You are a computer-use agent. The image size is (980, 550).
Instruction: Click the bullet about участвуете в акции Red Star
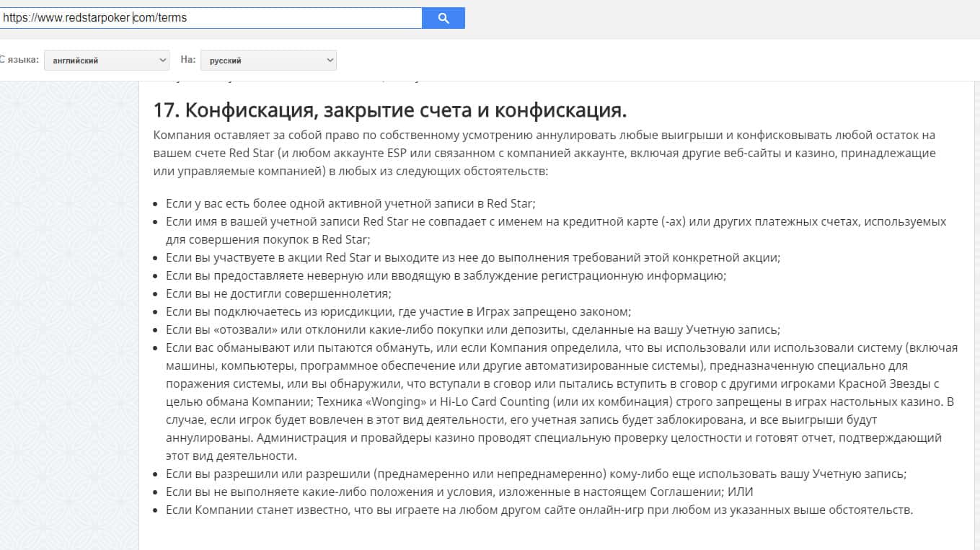coord(473,257)
